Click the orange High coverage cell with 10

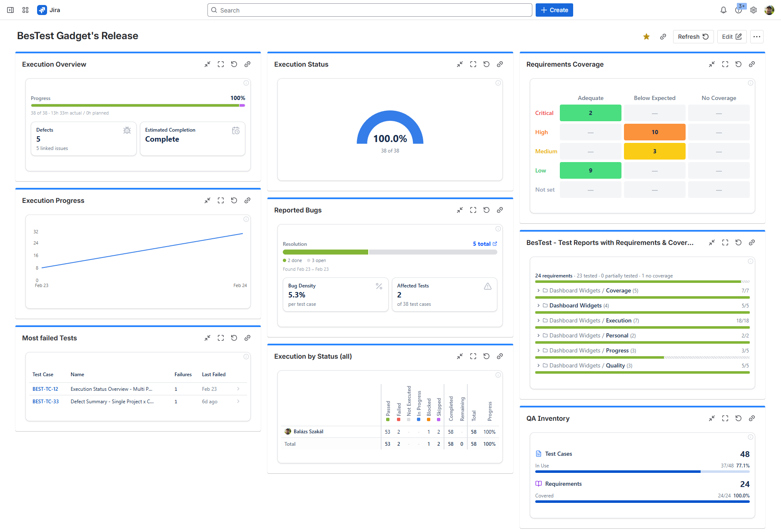coord(654,132)
